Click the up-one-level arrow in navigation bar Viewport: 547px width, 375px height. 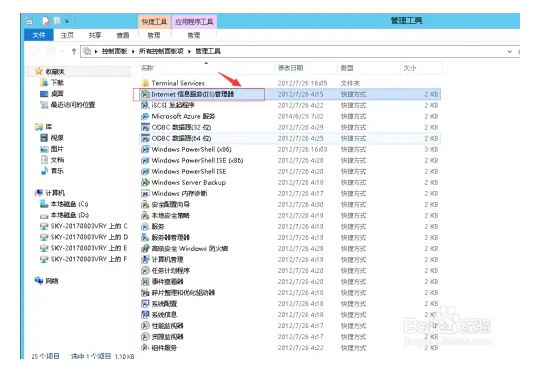(74, 51)
